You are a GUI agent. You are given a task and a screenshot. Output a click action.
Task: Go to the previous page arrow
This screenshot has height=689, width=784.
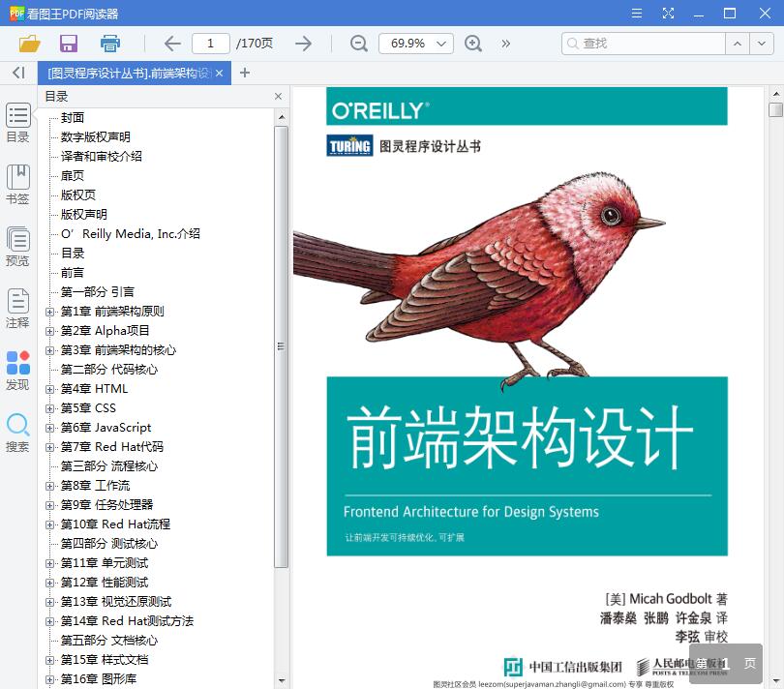172,44
